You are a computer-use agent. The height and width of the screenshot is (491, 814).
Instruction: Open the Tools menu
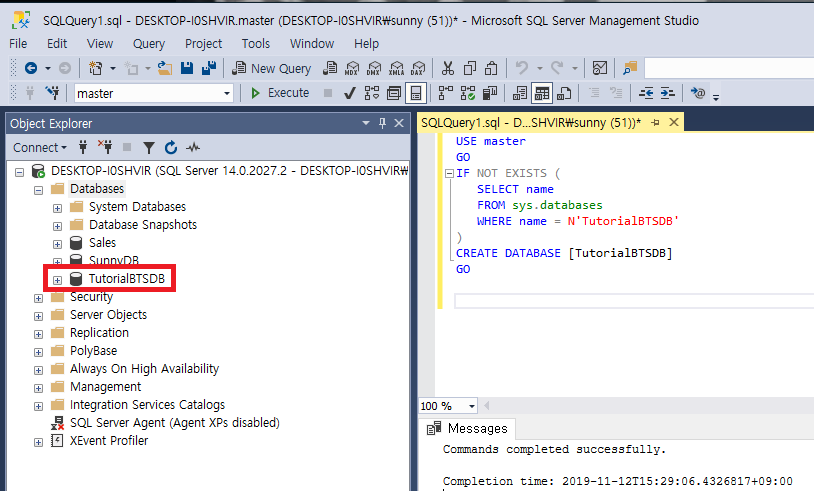[256, 44]
